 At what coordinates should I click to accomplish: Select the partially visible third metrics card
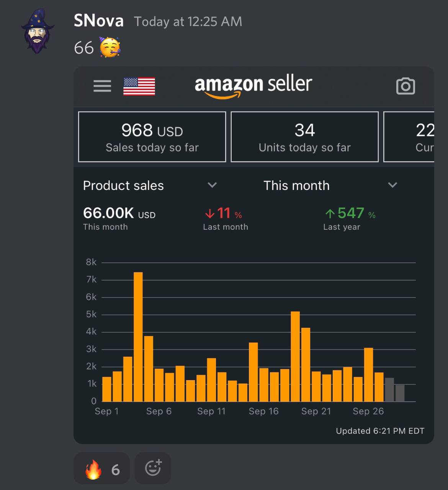(x=409, y=137)
